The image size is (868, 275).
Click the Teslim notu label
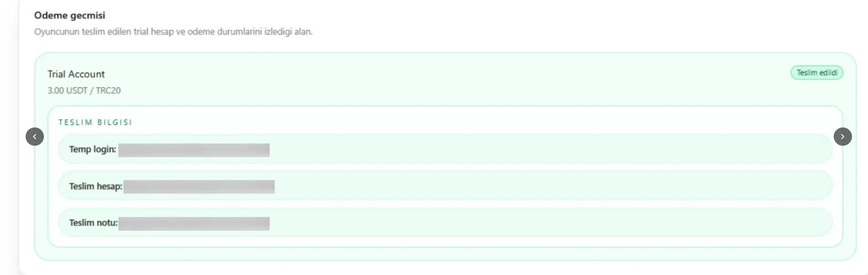(93, 223)
